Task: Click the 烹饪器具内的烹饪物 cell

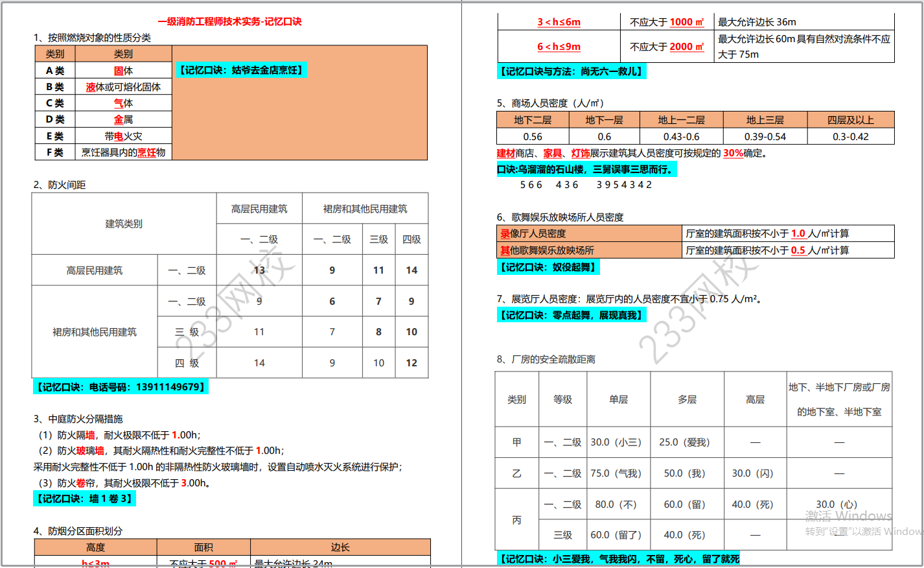Action: pos(123,152)
